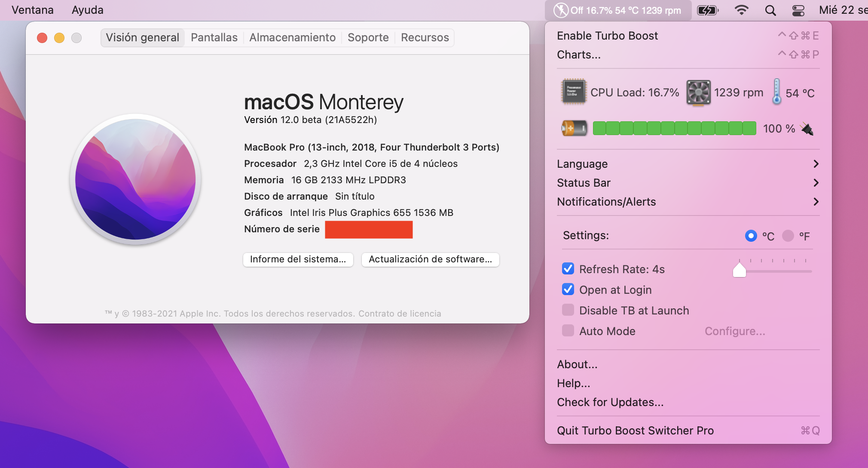Screen dimensions: 868x468
Task: Click the yellow minimize button of About window
Action: click(x=59, y=38)
